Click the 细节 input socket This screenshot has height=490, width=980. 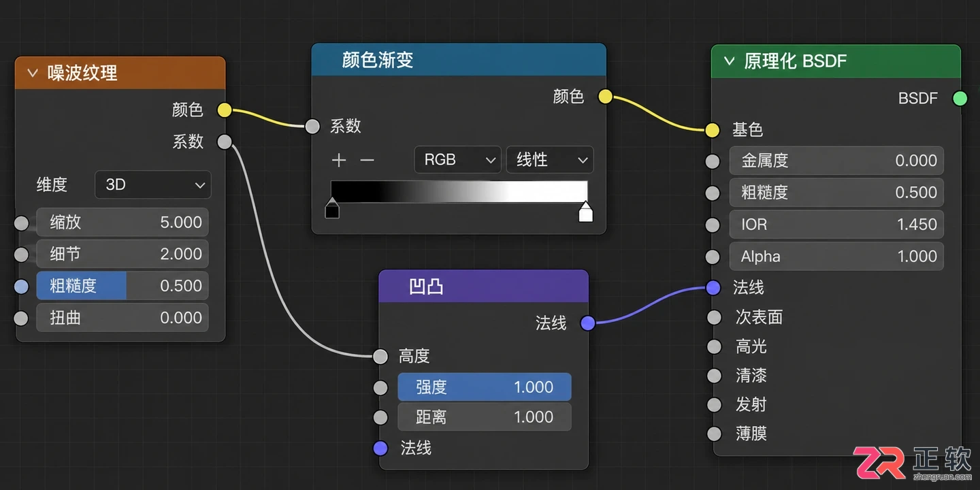point(22,255)
